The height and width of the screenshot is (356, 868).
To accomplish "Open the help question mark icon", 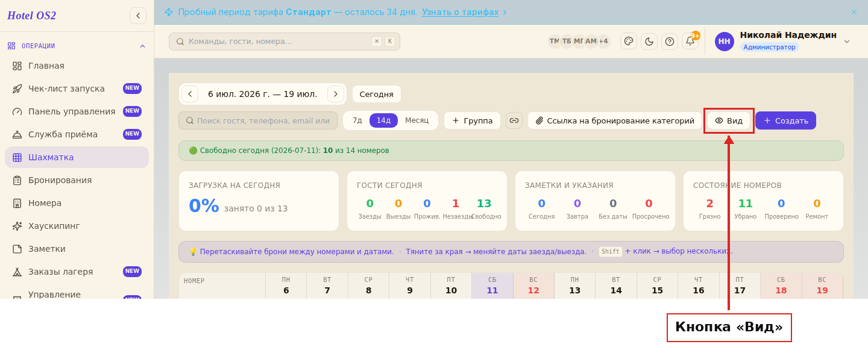I will [x=670, y=42].
